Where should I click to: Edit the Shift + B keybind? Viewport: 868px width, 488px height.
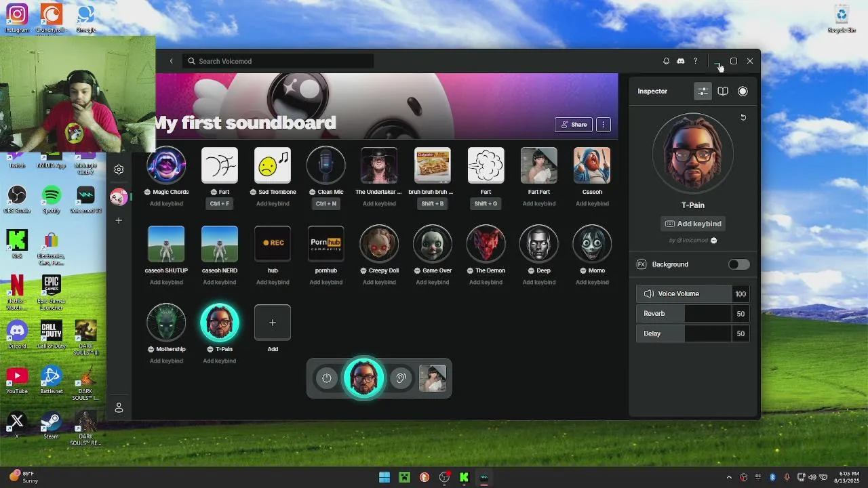click(x=433, y=203)
